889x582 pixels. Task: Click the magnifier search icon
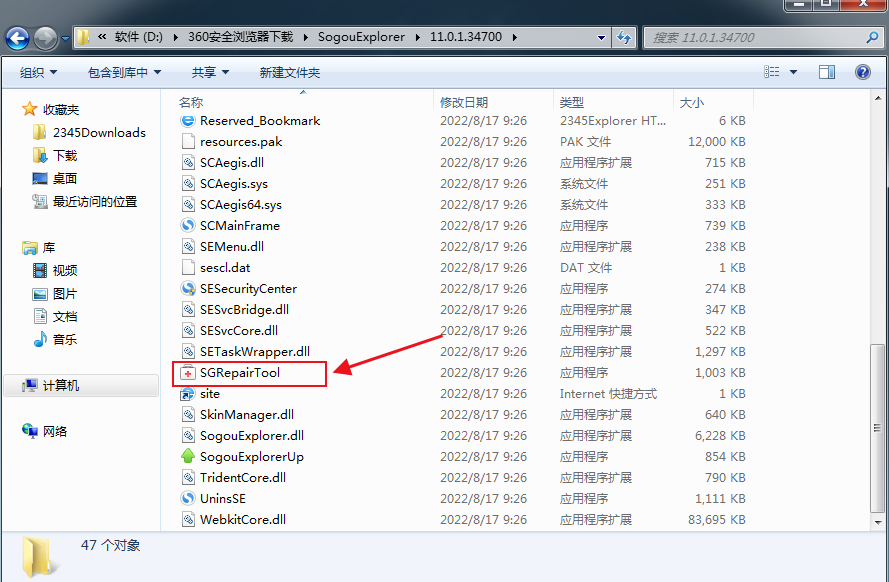pyautogui.click(x=873, y=37)
